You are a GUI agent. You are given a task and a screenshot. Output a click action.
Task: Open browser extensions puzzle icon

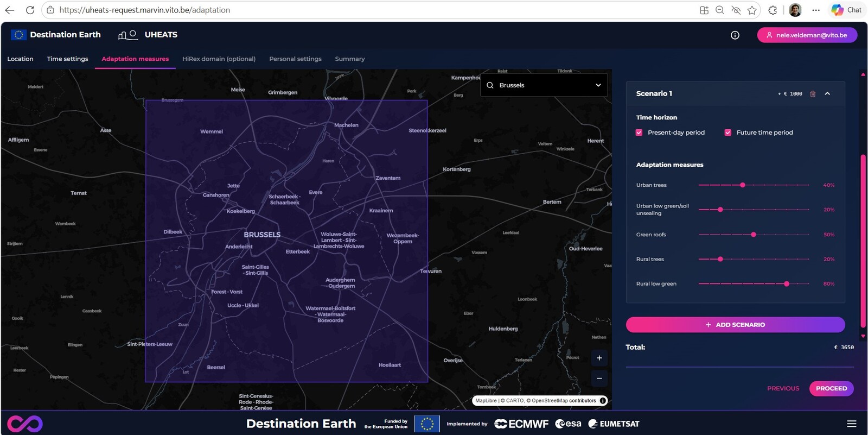coord(773,10)
